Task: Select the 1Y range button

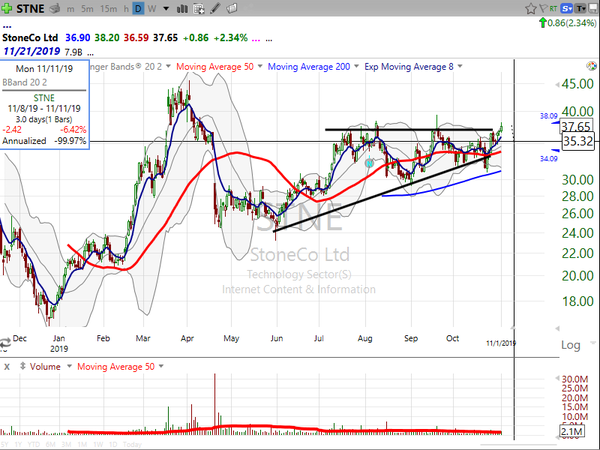Action: pyautogui.click(x=20, y=445)
